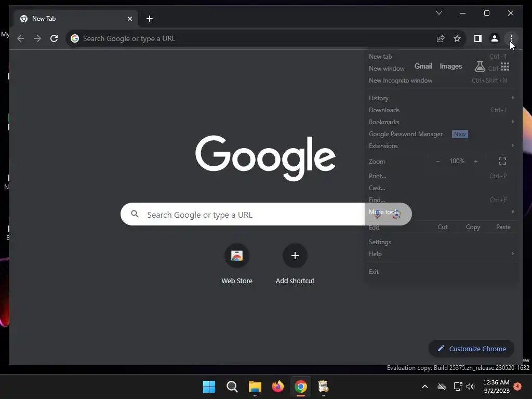
Task: Click the back navigation arrow
Action: click(21, 38)
